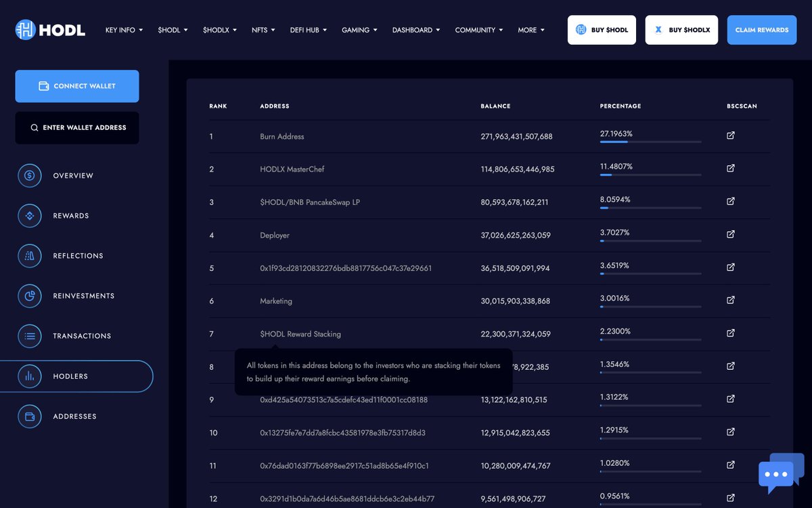This screenshot has height=508, width=812.
Task: Open BscScan link for rank 8 row
Action: click(x=731, y=366)
